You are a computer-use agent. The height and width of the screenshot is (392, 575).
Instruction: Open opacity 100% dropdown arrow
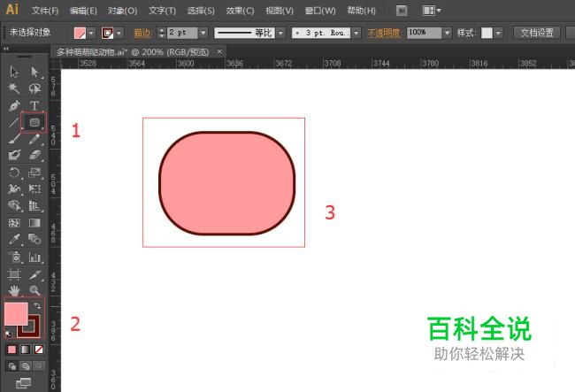[447, 33]
